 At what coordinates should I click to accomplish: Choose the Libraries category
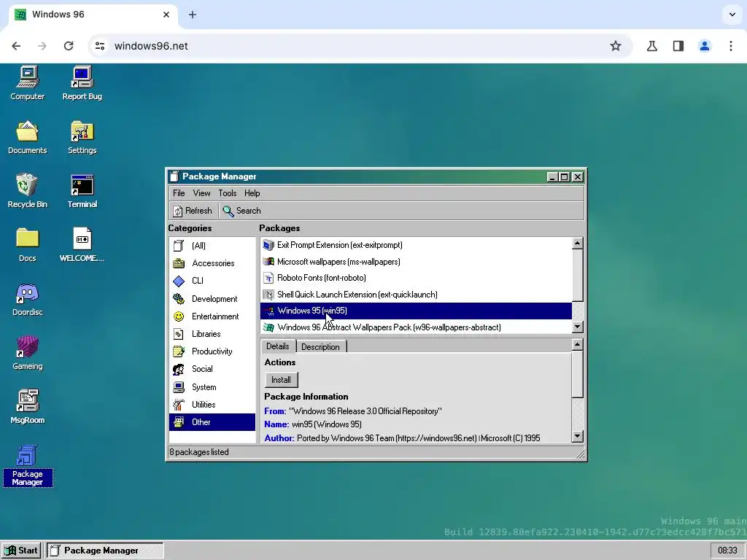tap(212, 334)
